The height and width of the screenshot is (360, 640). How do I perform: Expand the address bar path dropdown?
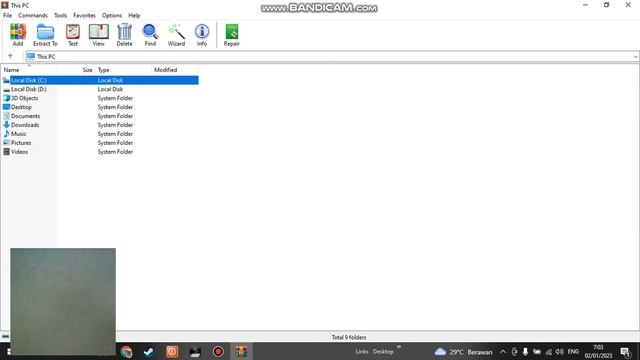(636, 57)
